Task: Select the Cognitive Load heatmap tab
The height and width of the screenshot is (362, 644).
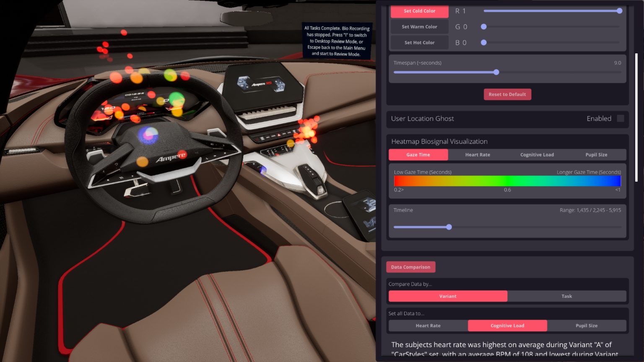Action: [537, 155]
